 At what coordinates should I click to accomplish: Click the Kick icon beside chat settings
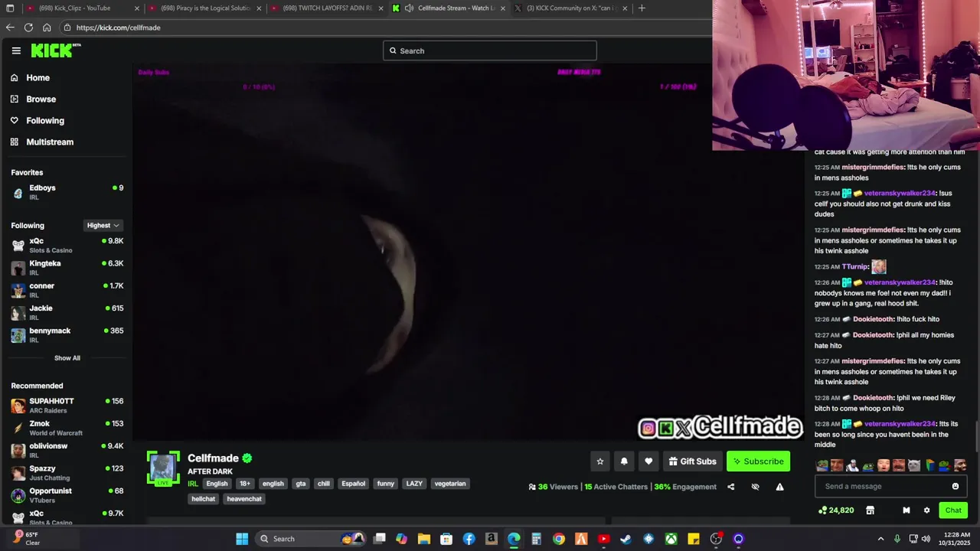(x=906, y=510)
